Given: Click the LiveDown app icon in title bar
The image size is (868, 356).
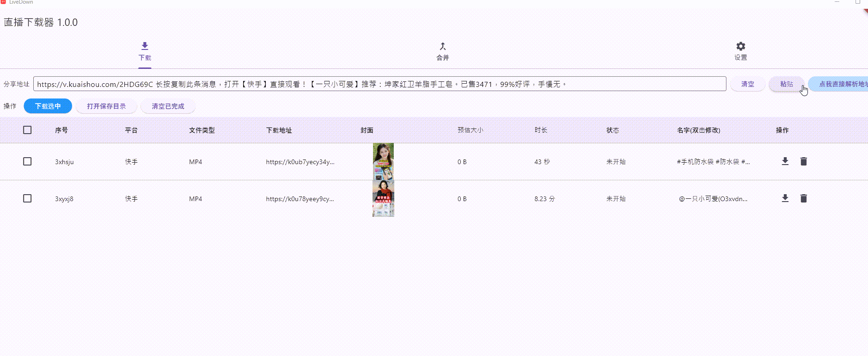Looking at the screenshot, I should tap(3, 2).
